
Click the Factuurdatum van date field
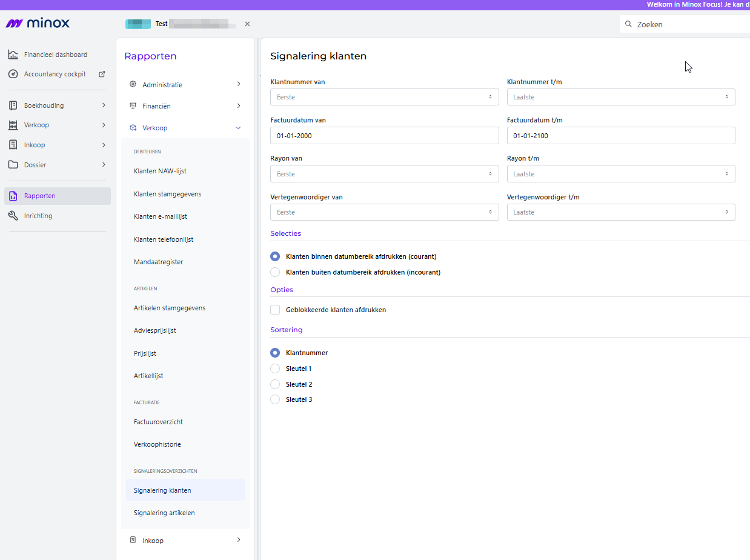point(385,136)
